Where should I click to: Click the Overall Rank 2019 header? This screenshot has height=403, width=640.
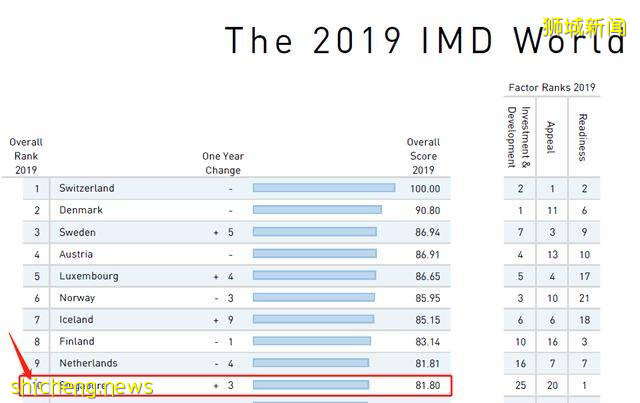pos(26,156)
